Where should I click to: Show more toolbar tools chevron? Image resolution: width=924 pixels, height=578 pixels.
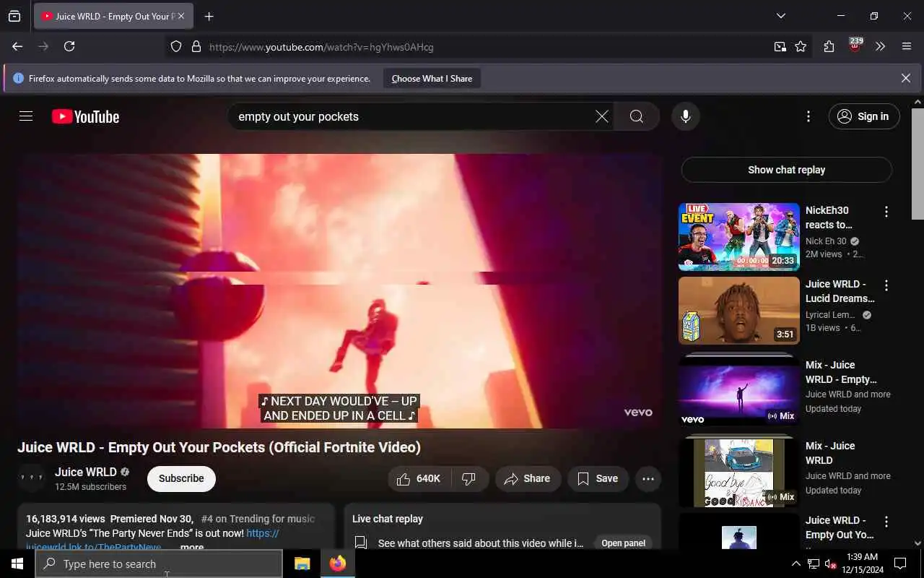click(x=880, y=47)
